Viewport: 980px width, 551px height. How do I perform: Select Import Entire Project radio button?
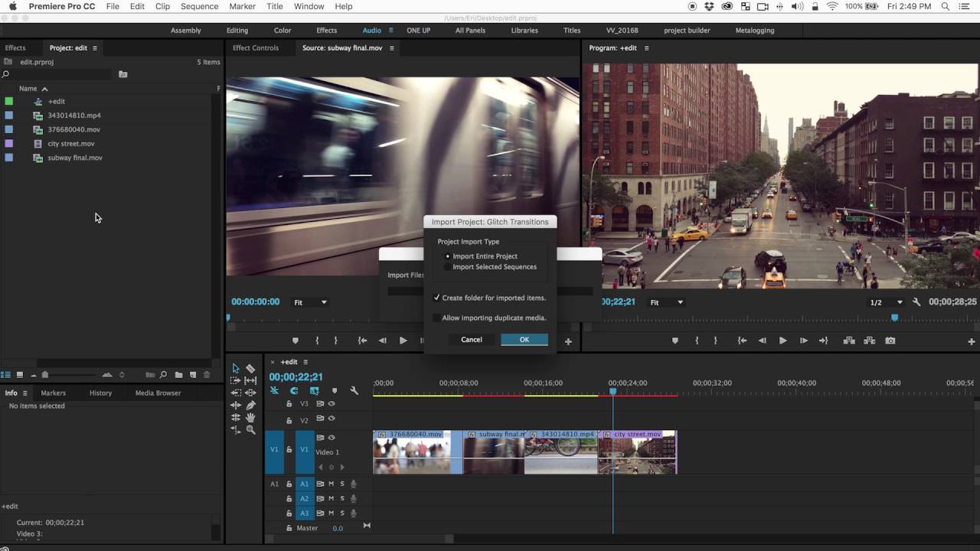(448, 256)
